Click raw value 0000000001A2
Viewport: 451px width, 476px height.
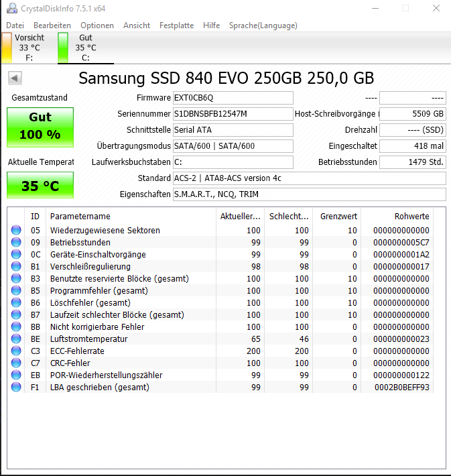click(x=401, y=254)
